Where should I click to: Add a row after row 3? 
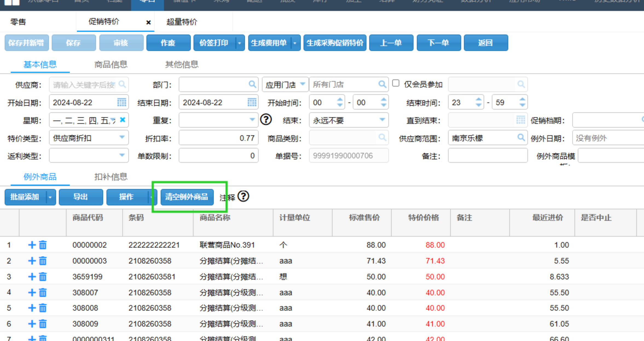32,277
